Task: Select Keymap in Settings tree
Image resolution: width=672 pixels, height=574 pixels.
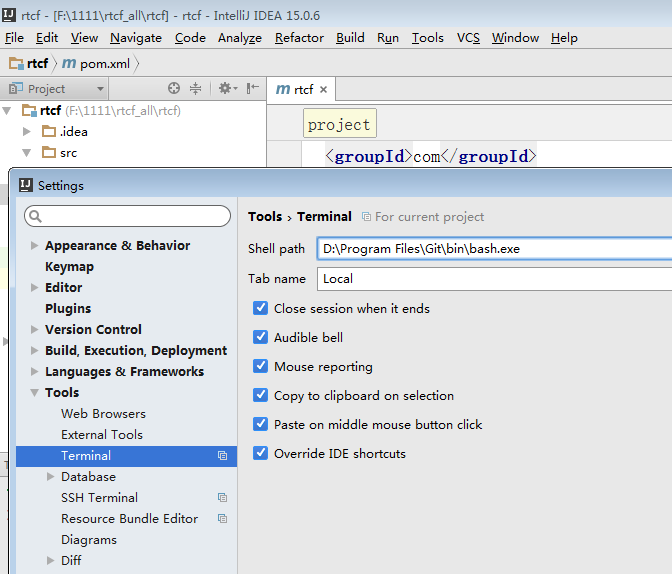Action: tap(69, 266)
